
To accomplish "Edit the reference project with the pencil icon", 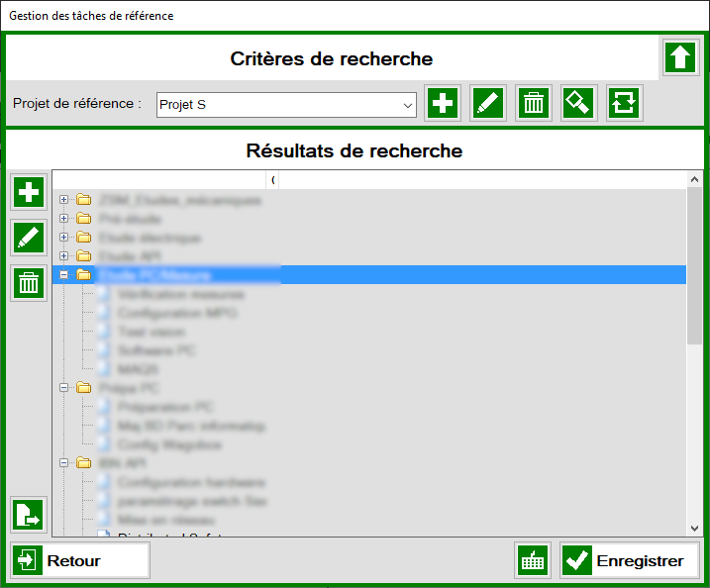I will click(488, 103).
